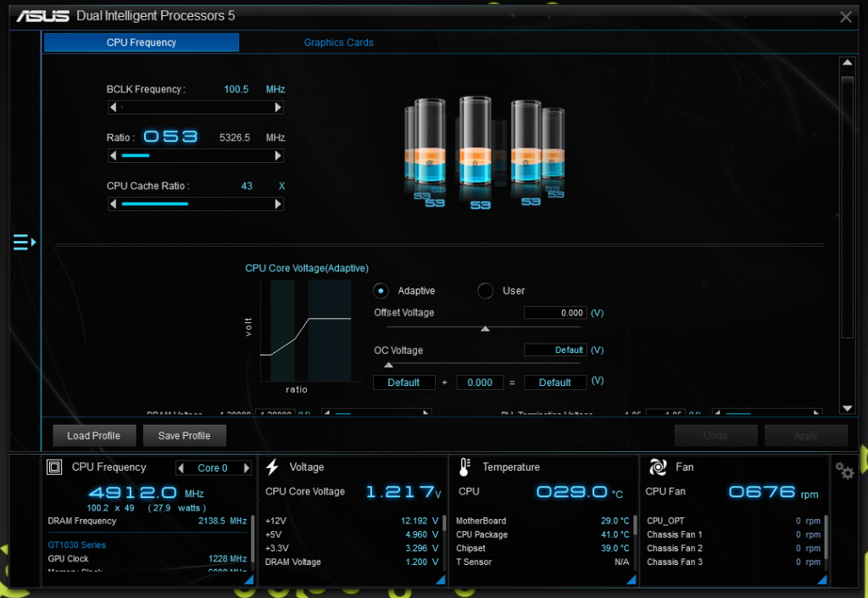Click the Offset Voltage slider handle

point(485,329)
